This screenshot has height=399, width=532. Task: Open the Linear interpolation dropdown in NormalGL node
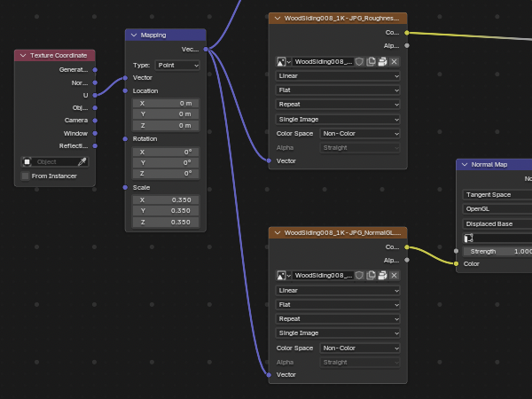click(x=338, y=291)
